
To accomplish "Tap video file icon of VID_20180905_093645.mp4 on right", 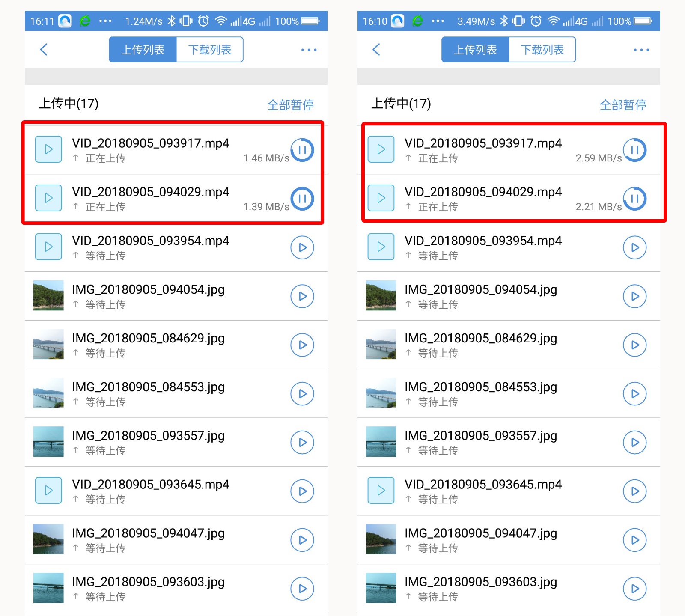I will click(381, 491).
